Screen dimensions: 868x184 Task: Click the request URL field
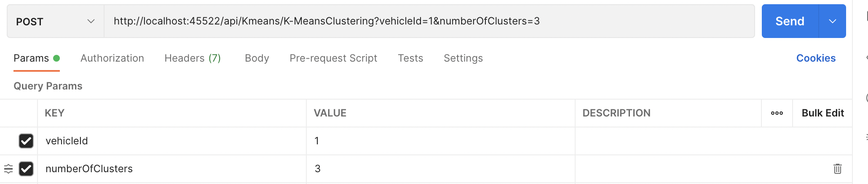[x=421, y=22]
